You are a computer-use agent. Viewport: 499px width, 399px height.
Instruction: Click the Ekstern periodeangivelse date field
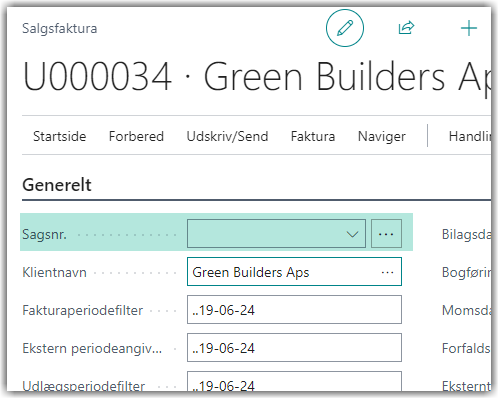tap(294, 348)
